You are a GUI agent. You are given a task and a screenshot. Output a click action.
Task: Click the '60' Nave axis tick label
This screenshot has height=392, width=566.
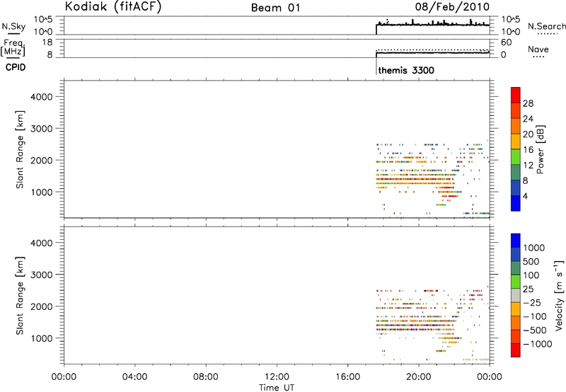coord(506,42)
